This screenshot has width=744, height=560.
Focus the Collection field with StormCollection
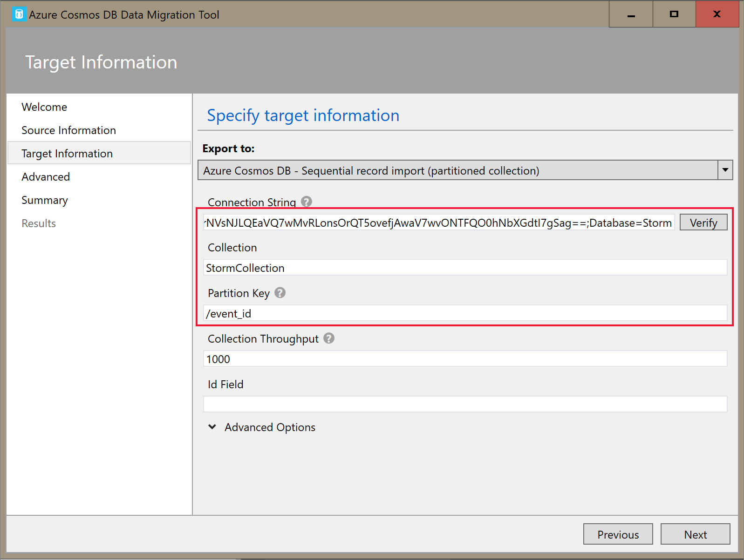coord(465,268)
